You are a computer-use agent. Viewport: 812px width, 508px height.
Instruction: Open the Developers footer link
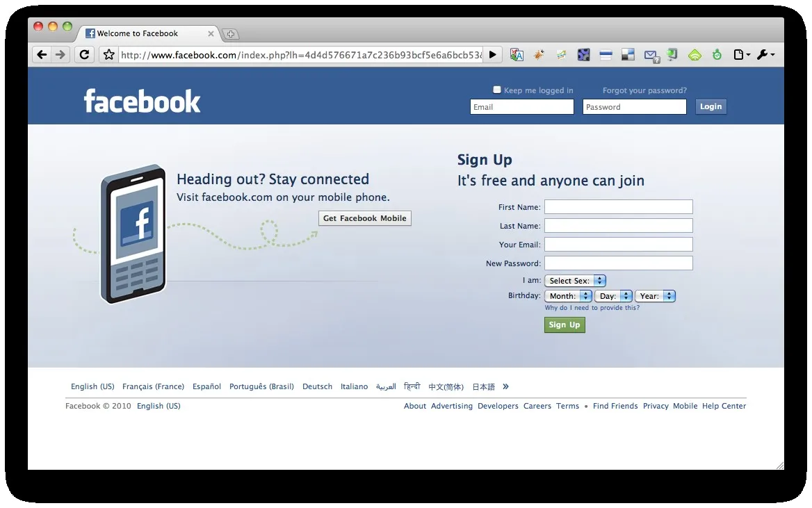498,406
